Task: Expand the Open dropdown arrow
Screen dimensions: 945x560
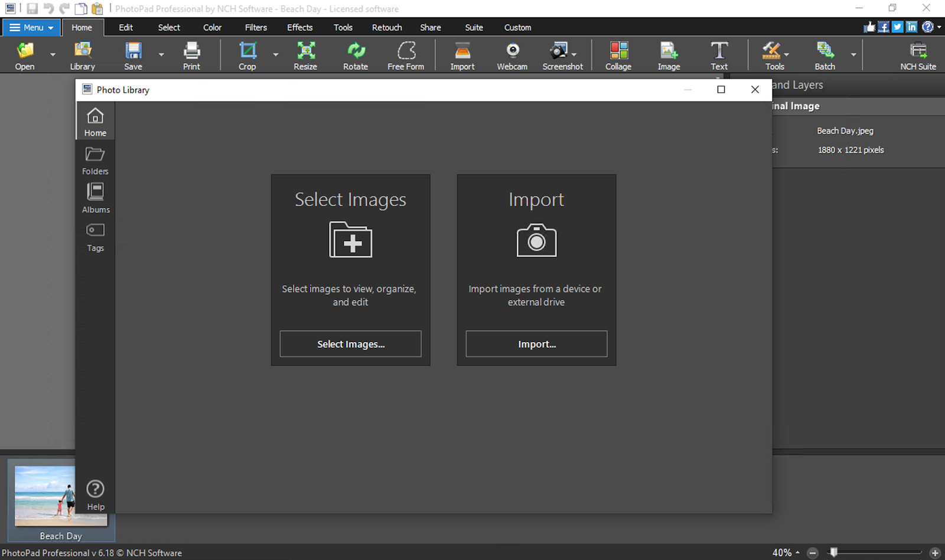Action: coord(53,55)
